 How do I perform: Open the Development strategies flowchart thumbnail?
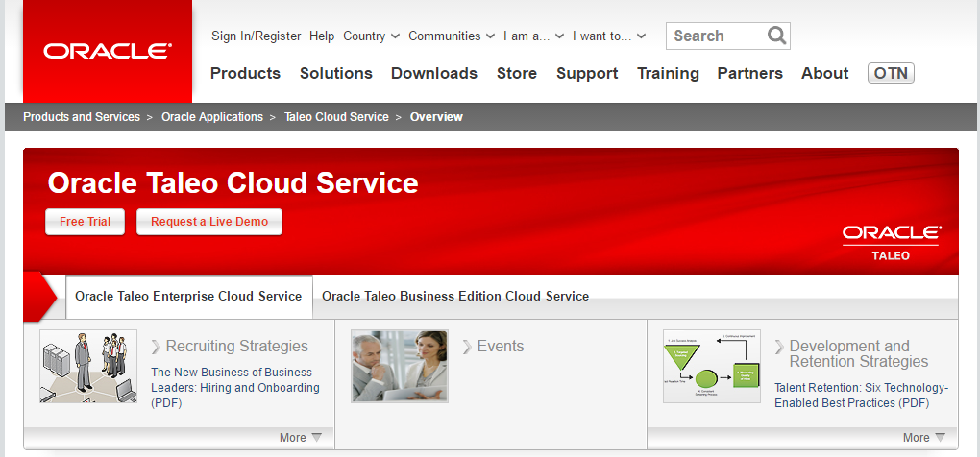(712, 367)
